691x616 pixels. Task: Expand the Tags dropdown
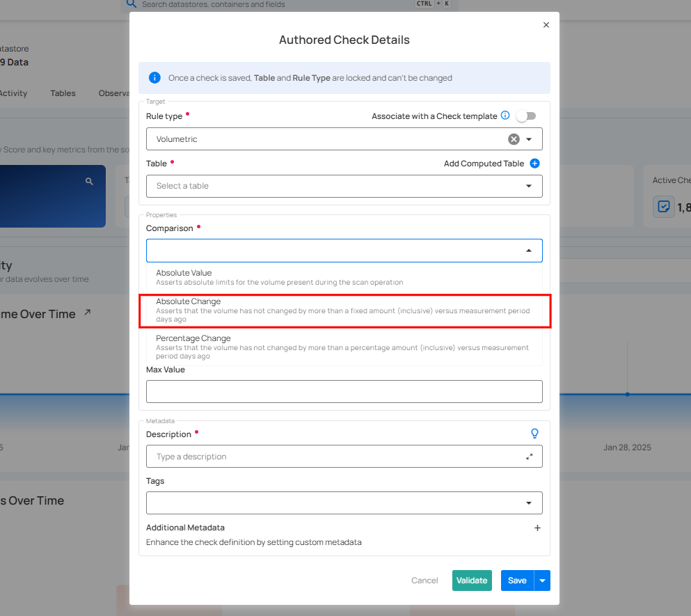(x=529, y=503)
